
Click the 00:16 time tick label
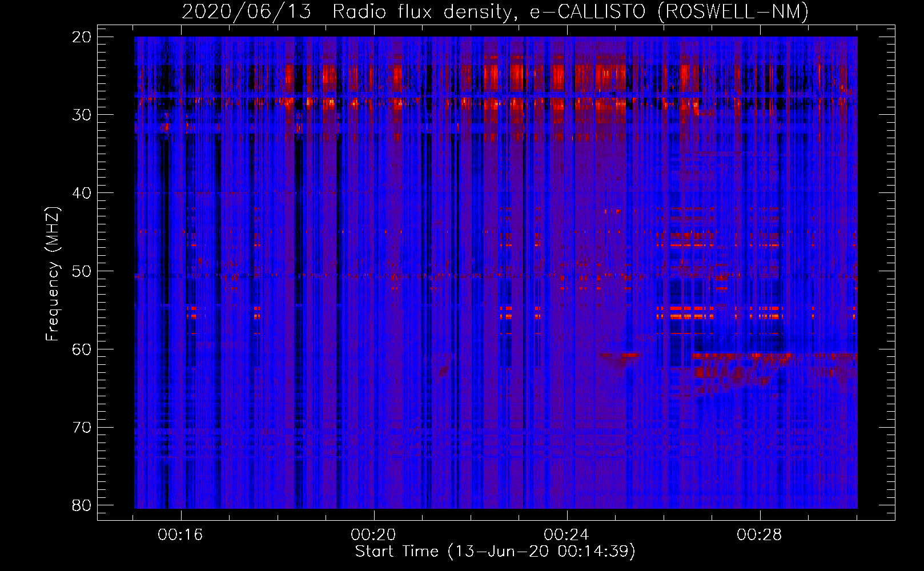[x=180, y=535]
